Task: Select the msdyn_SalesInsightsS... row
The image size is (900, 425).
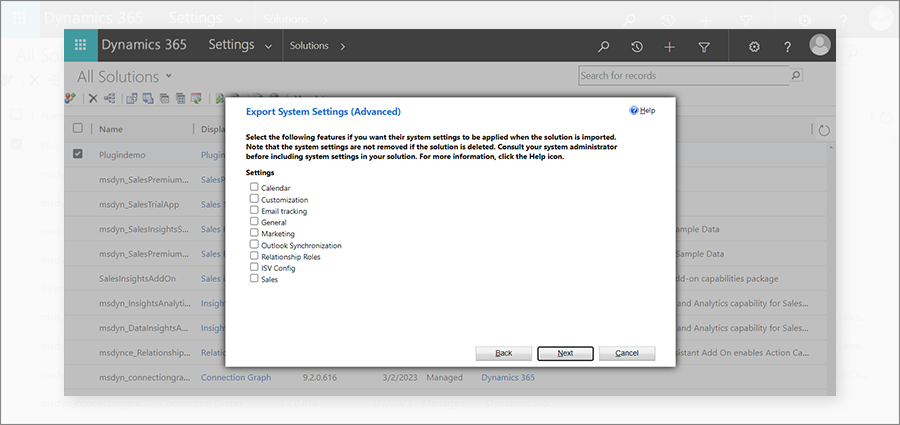Action: click(x=143, y=229)
